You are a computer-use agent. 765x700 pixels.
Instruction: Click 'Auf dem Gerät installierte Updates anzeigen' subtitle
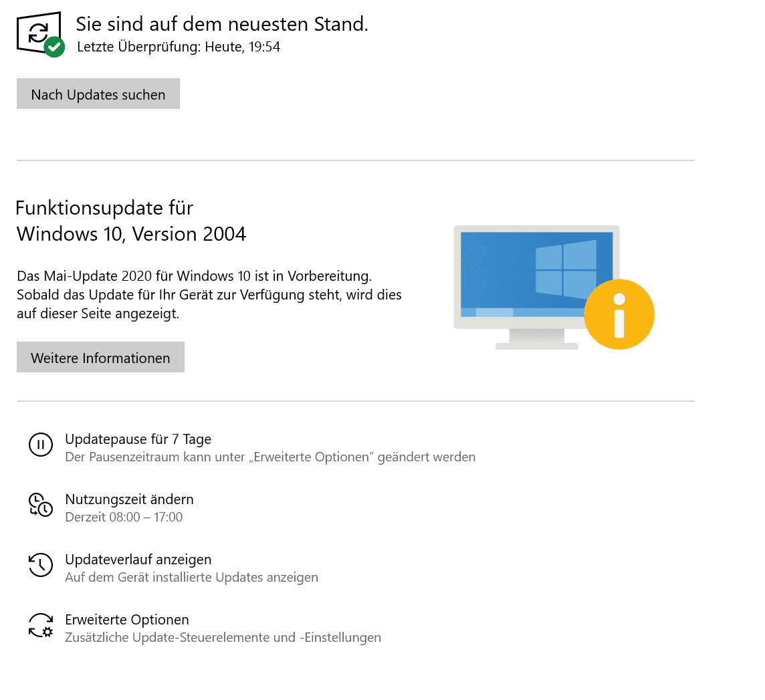192,578
